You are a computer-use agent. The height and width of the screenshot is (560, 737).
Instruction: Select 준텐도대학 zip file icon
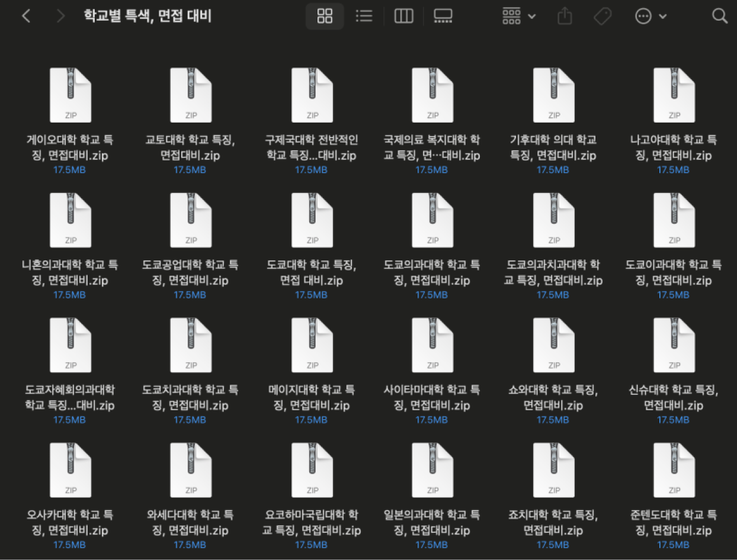(674, 470)
